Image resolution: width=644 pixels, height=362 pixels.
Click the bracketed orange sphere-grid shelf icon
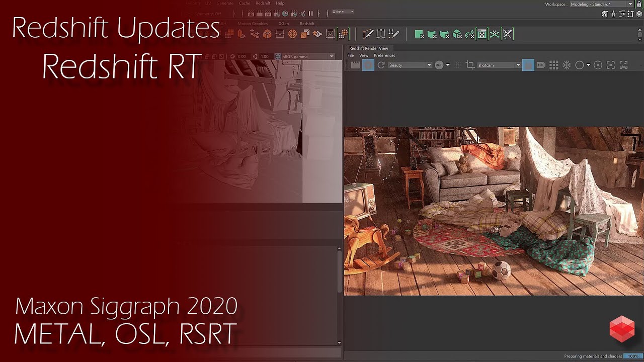343,34
